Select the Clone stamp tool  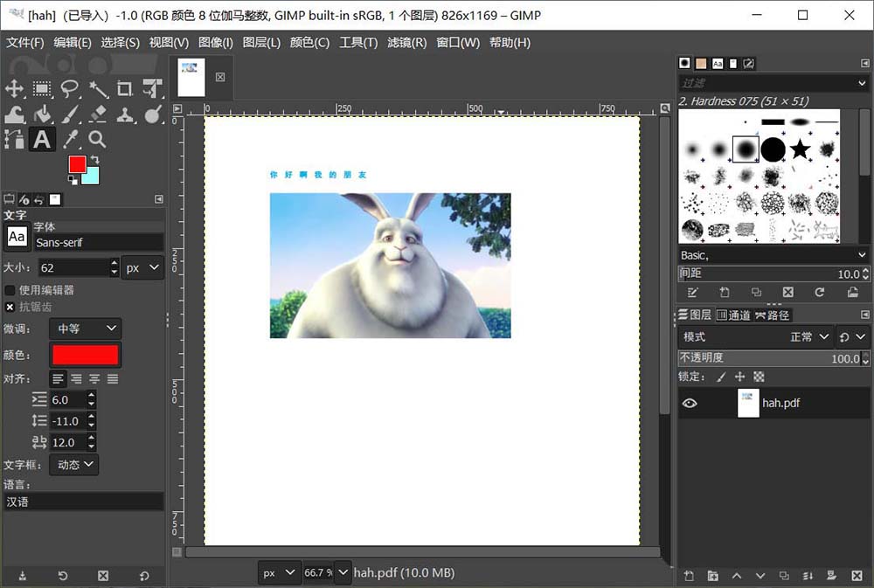(x=125, y=114)
